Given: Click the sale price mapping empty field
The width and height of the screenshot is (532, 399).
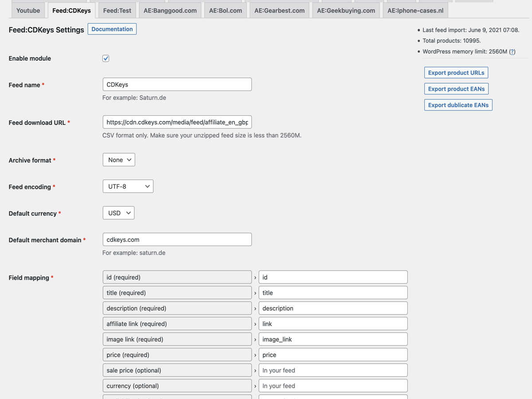Looking at the screenshot, I should click(x=333, y=370).
